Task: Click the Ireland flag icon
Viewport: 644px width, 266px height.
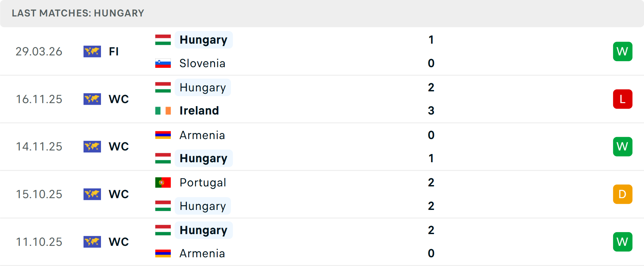Action: (x=163, y=110)
